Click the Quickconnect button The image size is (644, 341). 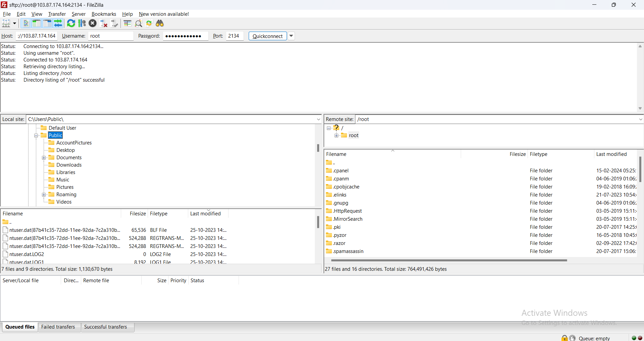[267, 36]
